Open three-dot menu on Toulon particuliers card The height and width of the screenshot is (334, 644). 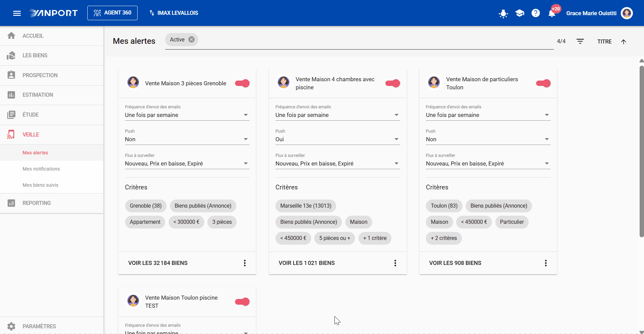(546, 263)
